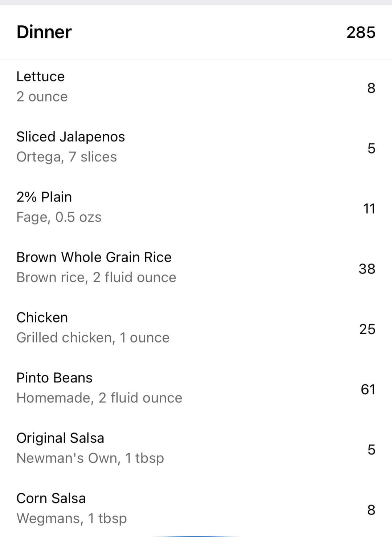
Task: Tap the 11 calorie value for 2% Plain
Action: click(369, 209)
